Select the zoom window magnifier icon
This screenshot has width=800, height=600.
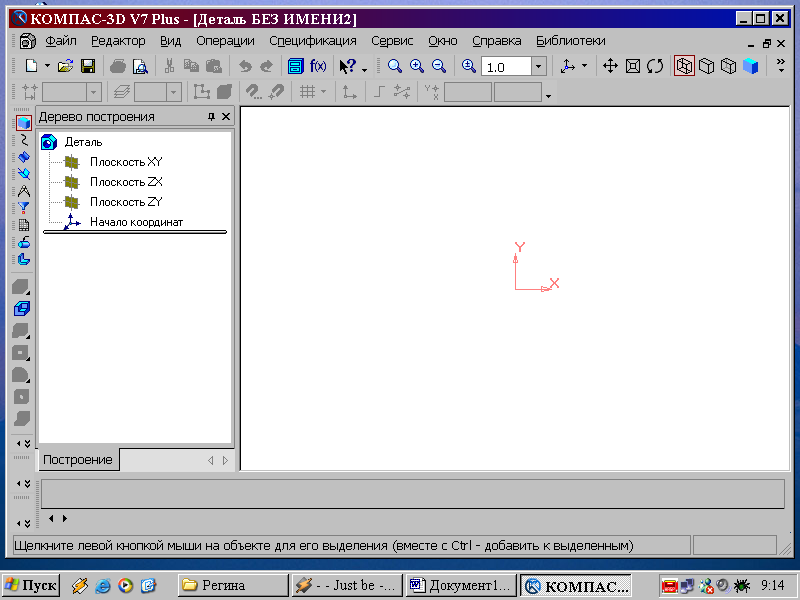tap(394, 66)
